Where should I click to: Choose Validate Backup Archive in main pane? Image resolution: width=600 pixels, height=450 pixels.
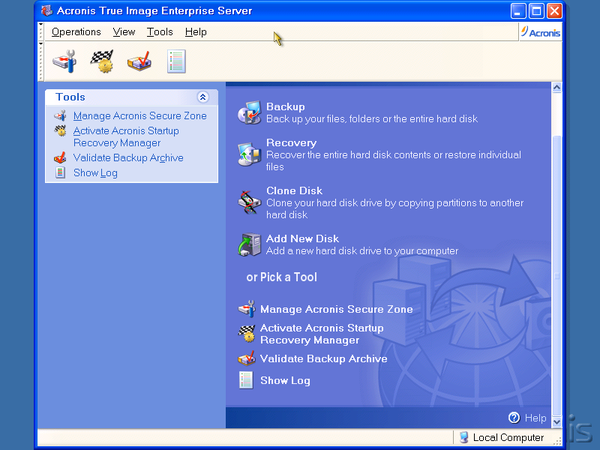click(324, 359)
